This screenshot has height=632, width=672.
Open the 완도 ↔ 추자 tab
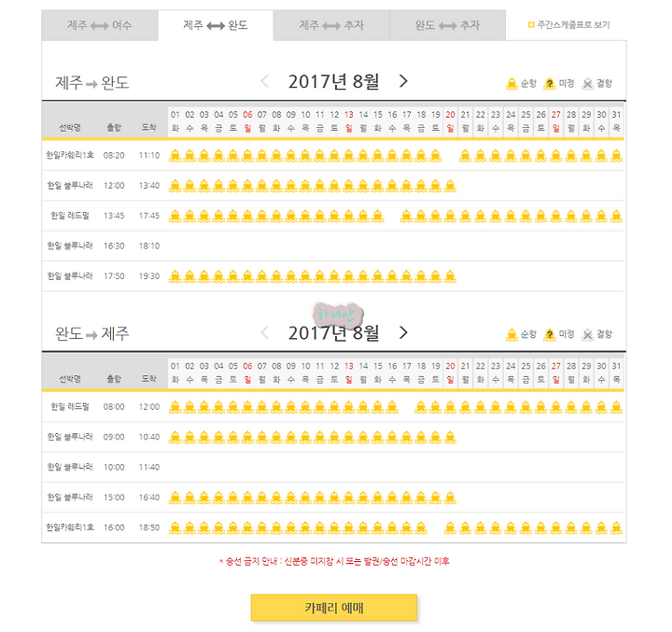(x=447, y=25)
